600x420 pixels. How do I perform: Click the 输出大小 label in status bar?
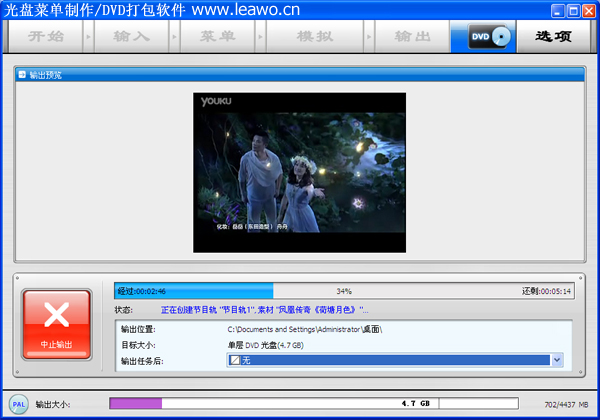tap(53, 404)
